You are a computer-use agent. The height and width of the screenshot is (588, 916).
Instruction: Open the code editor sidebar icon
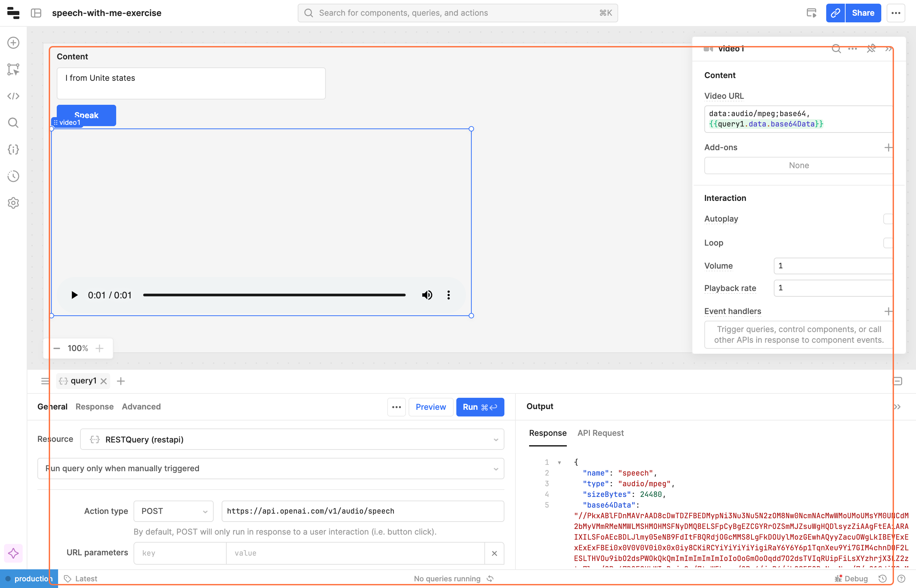pos(13,96)
